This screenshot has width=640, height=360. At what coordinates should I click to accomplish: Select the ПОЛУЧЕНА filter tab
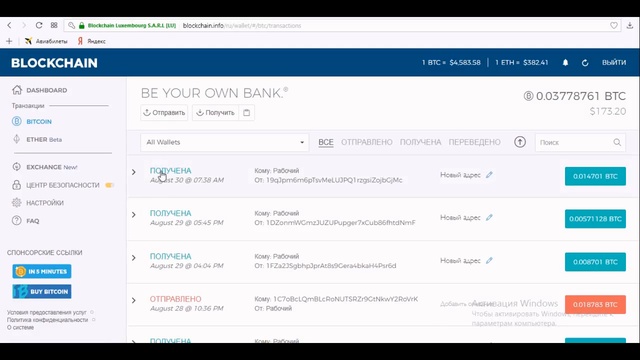click(420, 142)
